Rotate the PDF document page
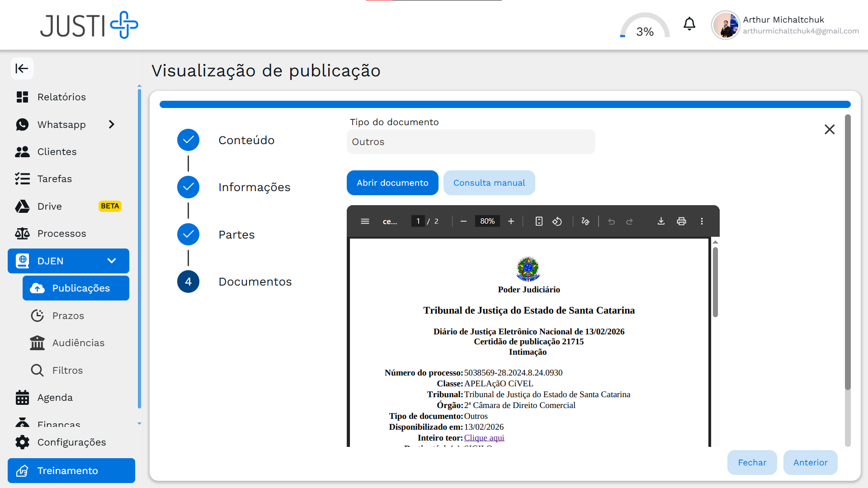This screenshot has width=868, height=488. (x=557, y=221)
